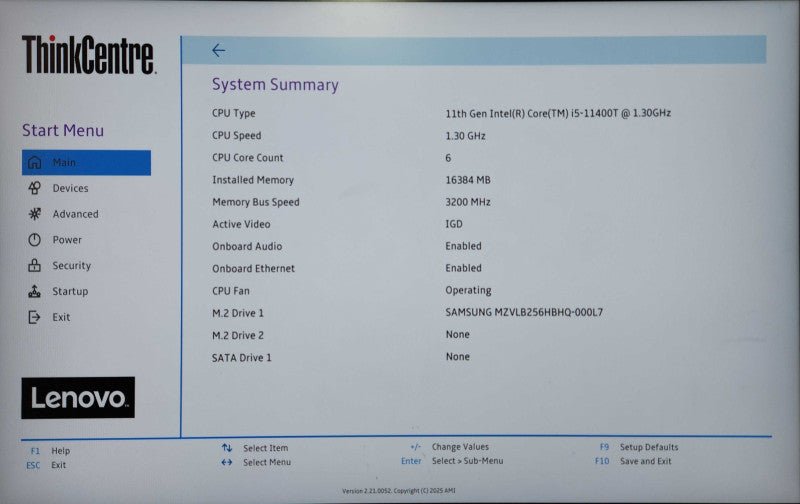The image size is (800, 504).
Task: Click the SAMSUNG MZVLB256HBHQ-000L7 value
Action: (x=524, y=312)
